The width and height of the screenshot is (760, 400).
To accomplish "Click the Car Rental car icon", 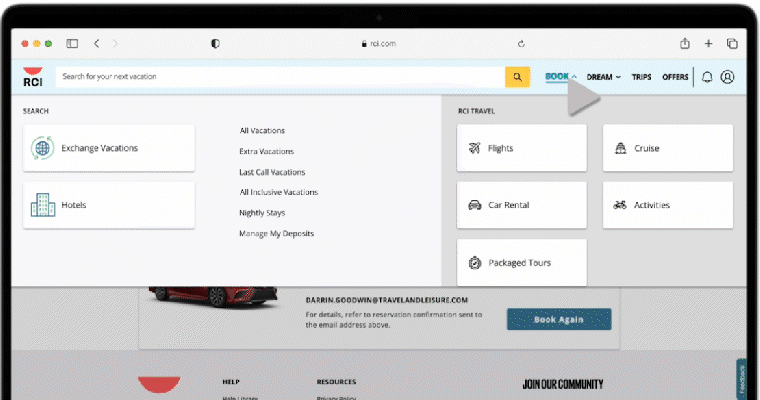I will [x=475, y=205].
